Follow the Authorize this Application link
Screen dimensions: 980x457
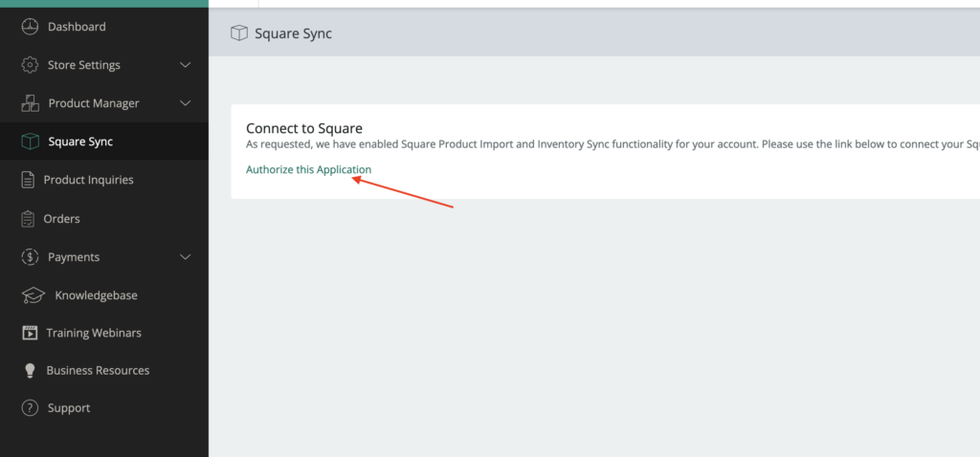308,170
